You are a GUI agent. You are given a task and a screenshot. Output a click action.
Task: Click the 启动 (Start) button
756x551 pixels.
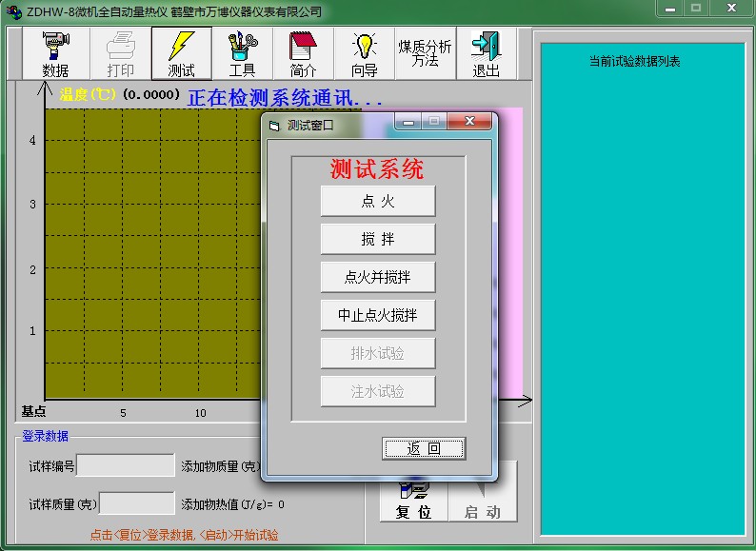(483, 501)
